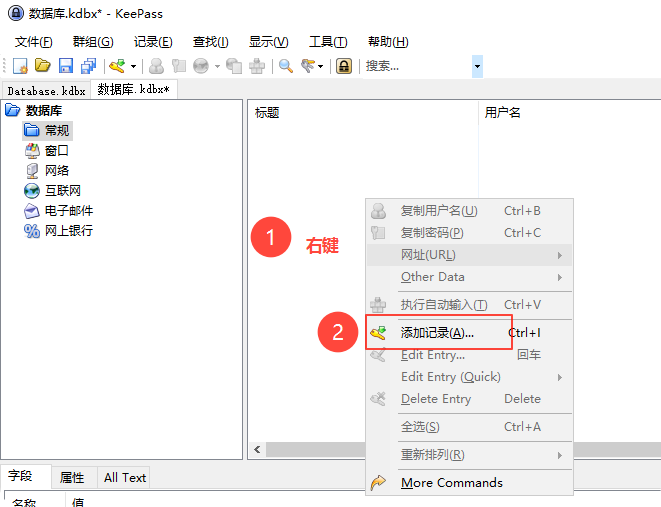Choose Edit Entry... in the context menu
This screenshot has height=507, width=661.
(x=469, y=355)
